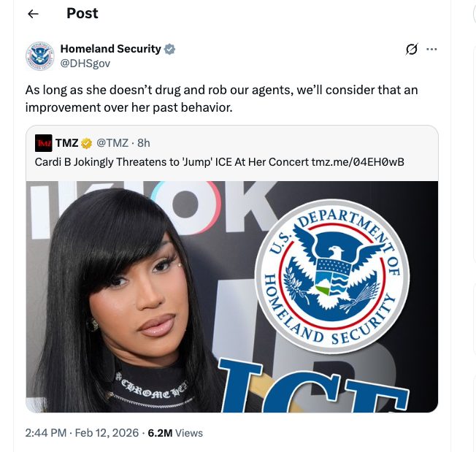
Task: Open the Homeland Security display name
Action: (110, 49)
